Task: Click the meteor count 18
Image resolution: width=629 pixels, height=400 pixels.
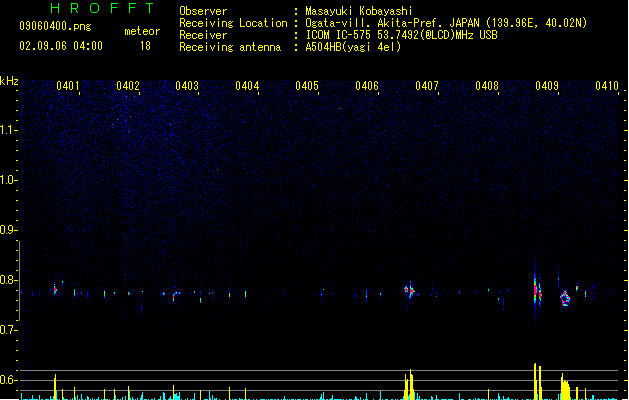Action: (145, 46)
